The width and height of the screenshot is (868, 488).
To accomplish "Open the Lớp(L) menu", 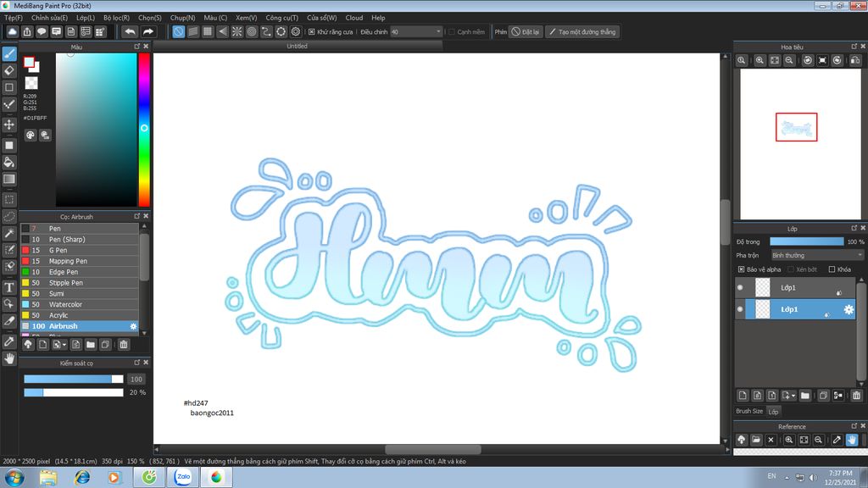I will [x=86, y=18].
